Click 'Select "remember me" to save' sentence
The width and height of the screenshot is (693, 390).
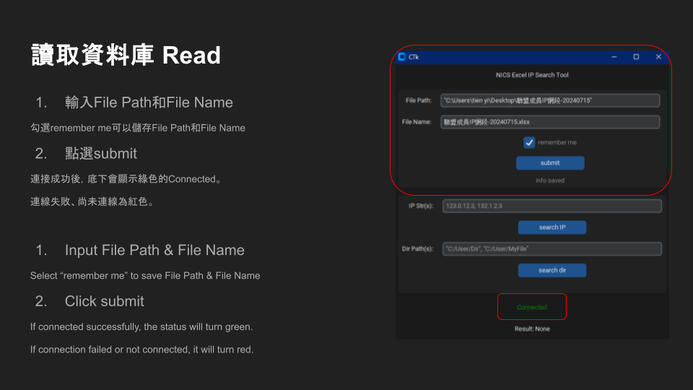(x=145, y=275)
